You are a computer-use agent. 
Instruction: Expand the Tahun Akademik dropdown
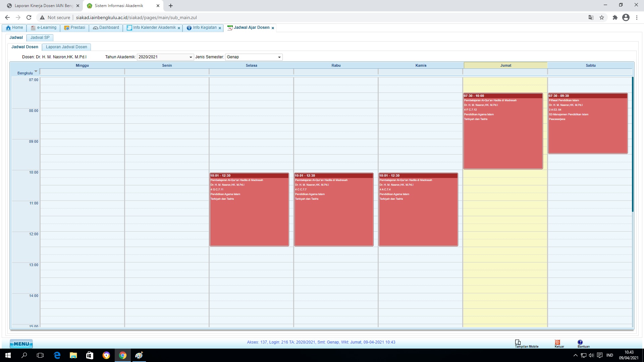point(191,57)
